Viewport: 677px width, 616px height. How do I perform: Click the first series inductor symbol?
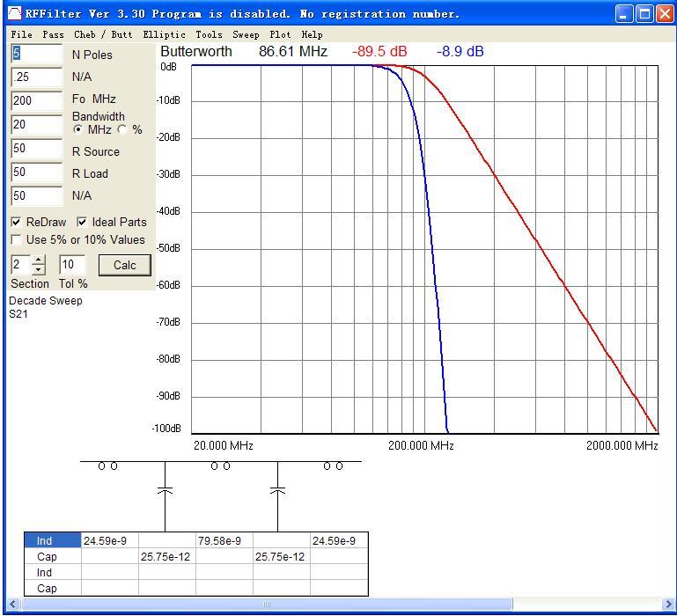[x=107, y=466]
